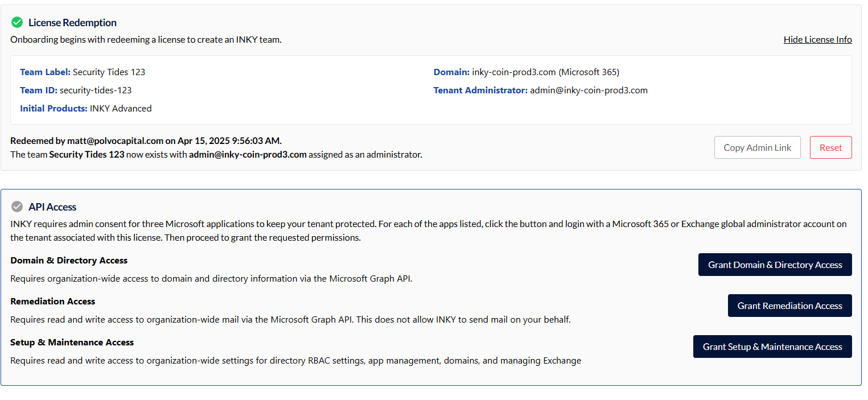
Task: Click the Domain & Directory Access subheading
Action: pyautogui.click(x=69, y=261)
